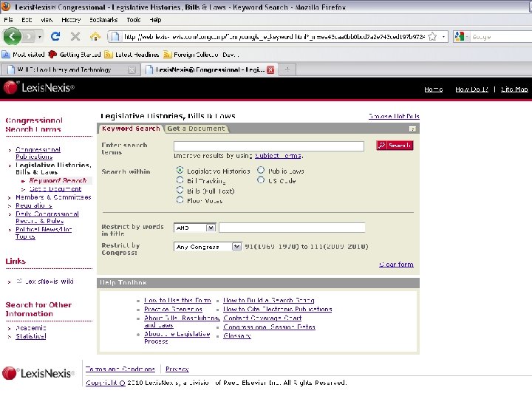The height and width of the screenshot is (399, 532).
Task: Open the Glossary help link
Action: pos(237,335)
